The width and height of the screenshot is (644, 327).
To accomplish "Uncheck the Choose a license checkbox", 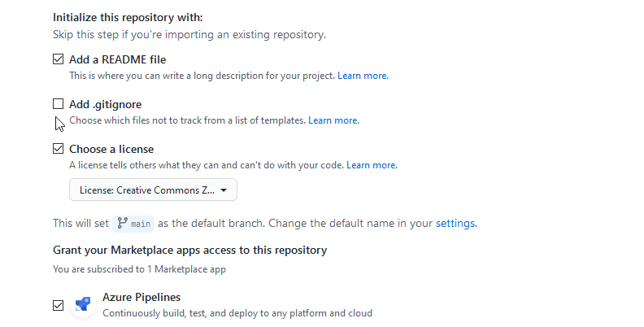I will 58,149.
